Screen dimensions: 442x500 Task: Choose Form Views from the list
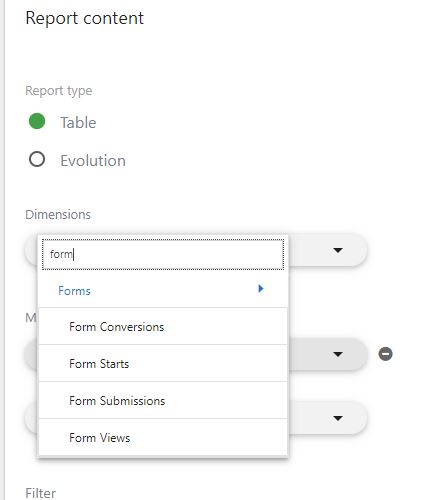point(163,437)
